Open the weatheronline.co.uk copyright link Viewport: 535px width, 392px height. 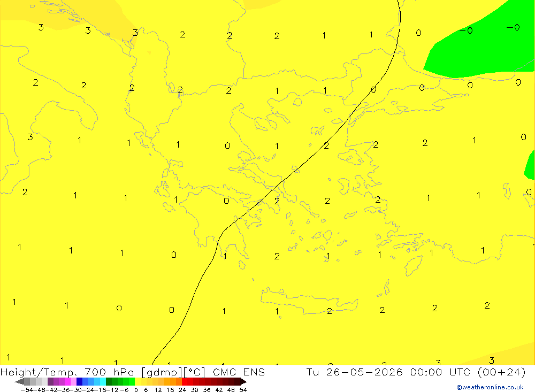click(490, 387)
